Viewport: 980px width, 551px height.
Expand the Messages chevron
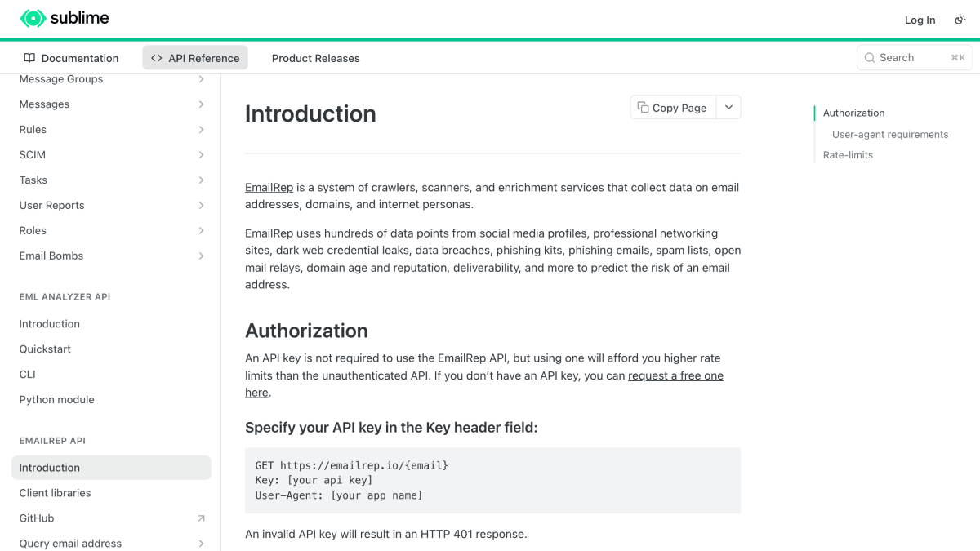click(201, 104)
